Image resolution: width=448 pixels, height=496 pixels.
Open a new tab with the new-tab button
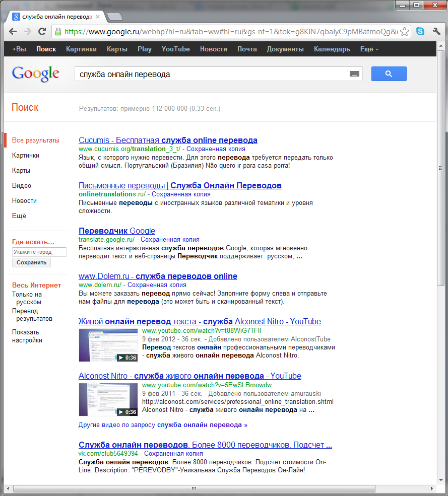pos(114,17)
